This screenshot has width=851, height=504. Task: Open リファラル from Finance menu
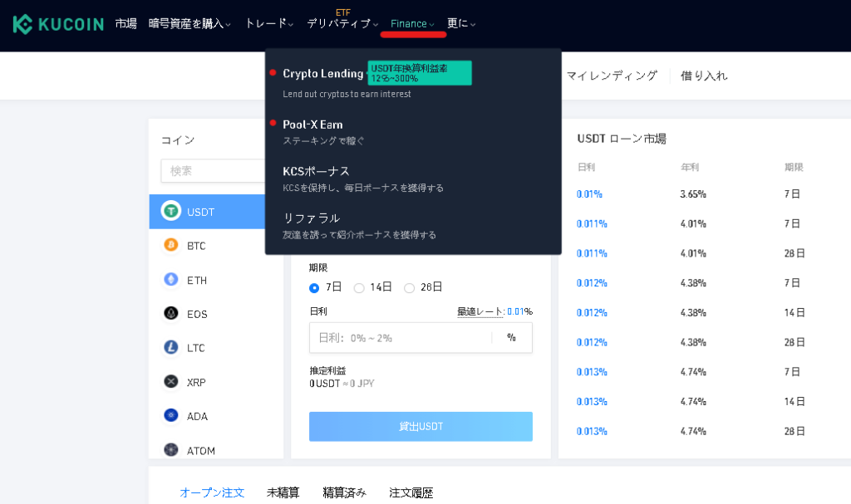312,218
